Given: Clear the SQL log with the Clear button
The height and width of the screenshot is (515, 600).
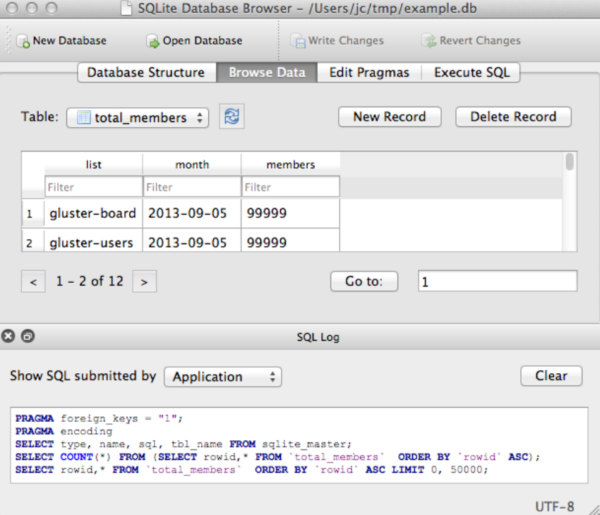Looking at the screenshot, I should point(551,376).
